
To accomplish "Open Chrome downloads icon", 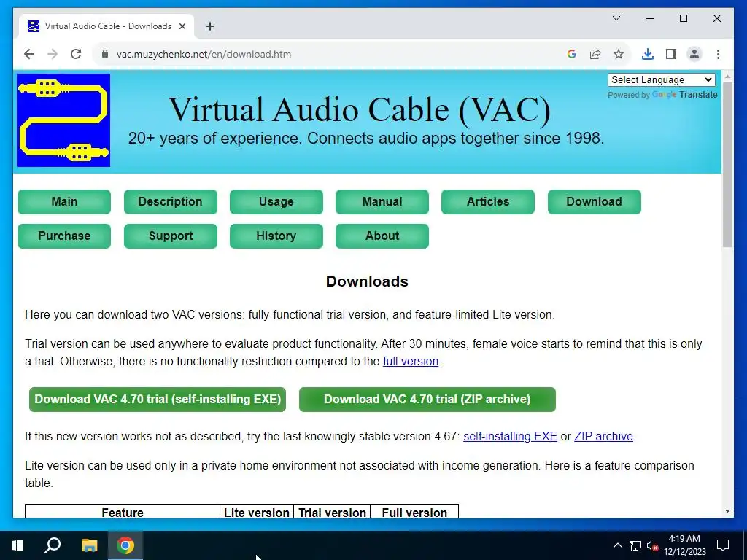I will tap(648, 54).
